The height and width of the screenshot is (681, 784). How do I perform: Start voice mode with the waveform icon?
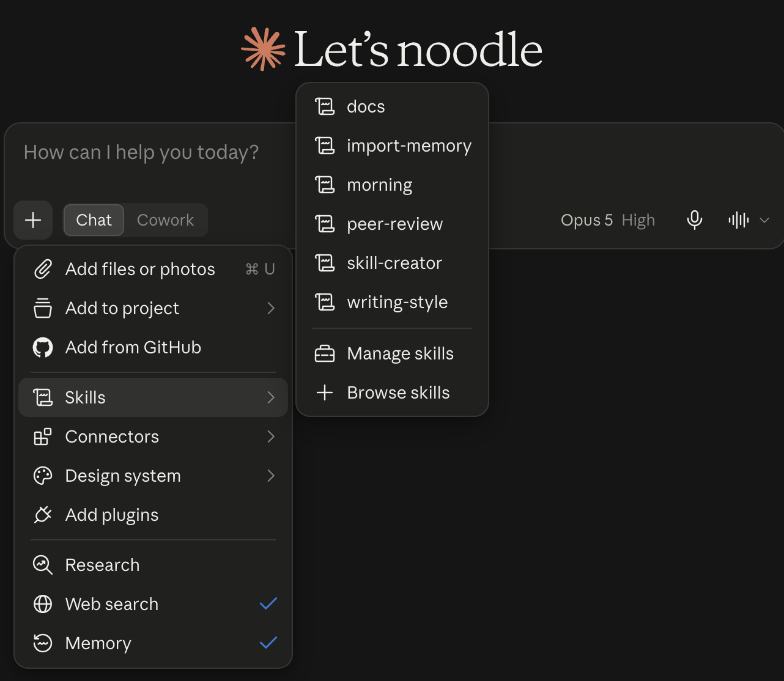(738, 220)
